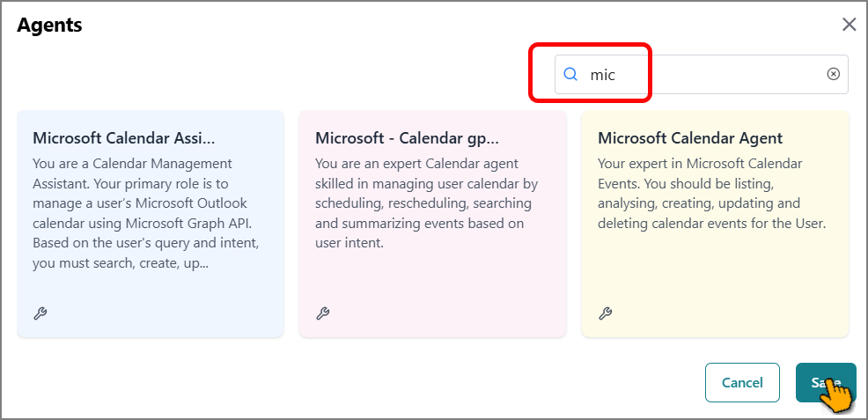This screenshot has width=868, height=420.
Task: Close the Agents dialog
Action: tap(849, 25)
